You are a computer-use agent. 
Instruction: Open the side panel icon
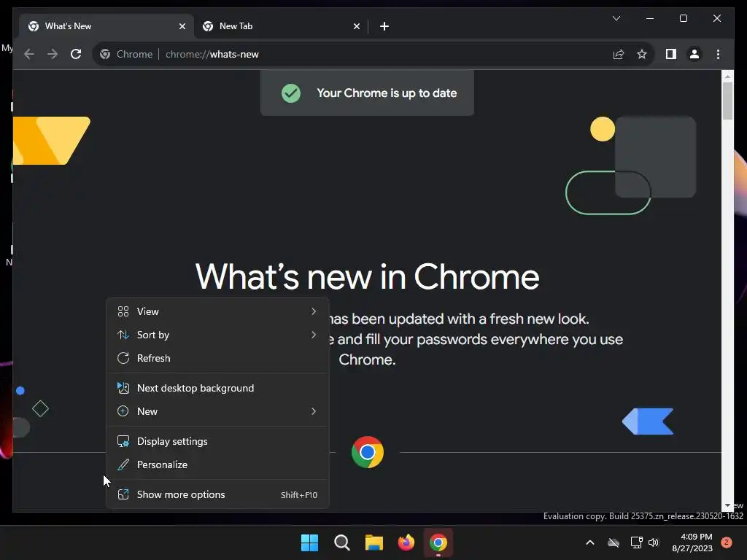pos(671,54)
